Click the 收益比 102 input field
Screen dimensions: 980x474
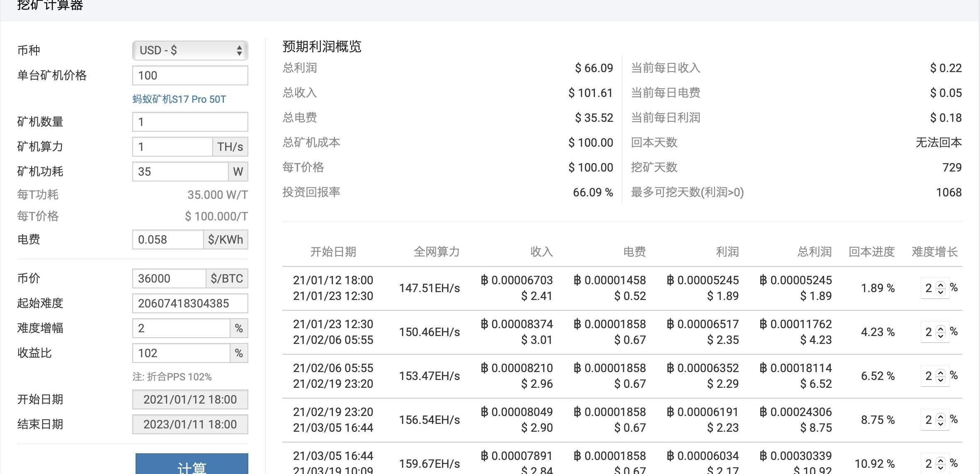[181, 353]
